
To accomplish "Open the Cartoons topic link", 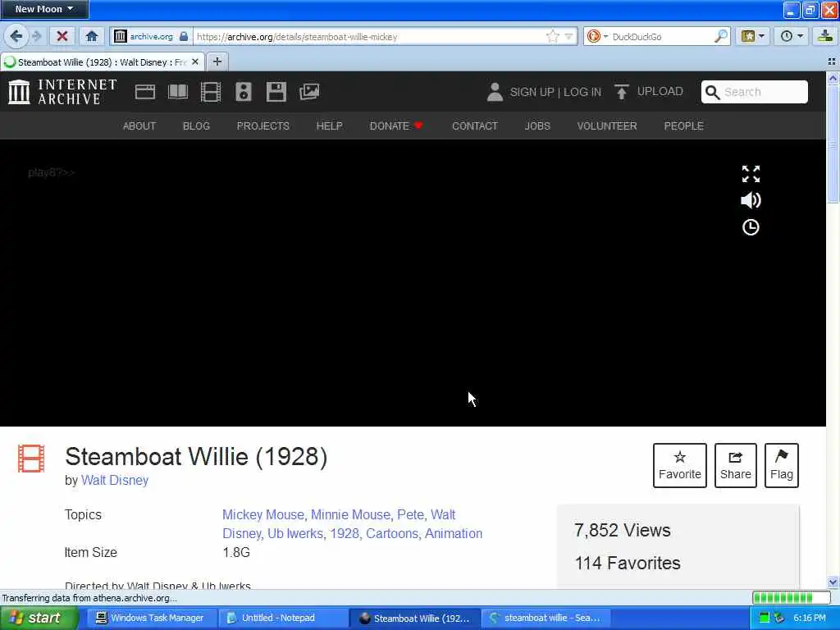I will (392, 533).
